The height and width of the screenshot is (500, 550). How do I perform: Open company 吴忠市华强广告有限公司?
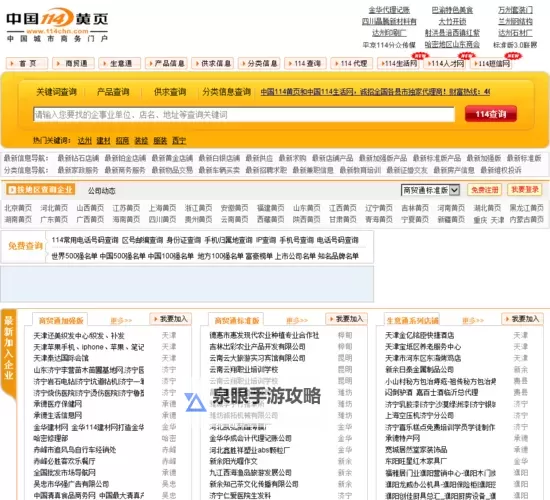tap(71, 485)
